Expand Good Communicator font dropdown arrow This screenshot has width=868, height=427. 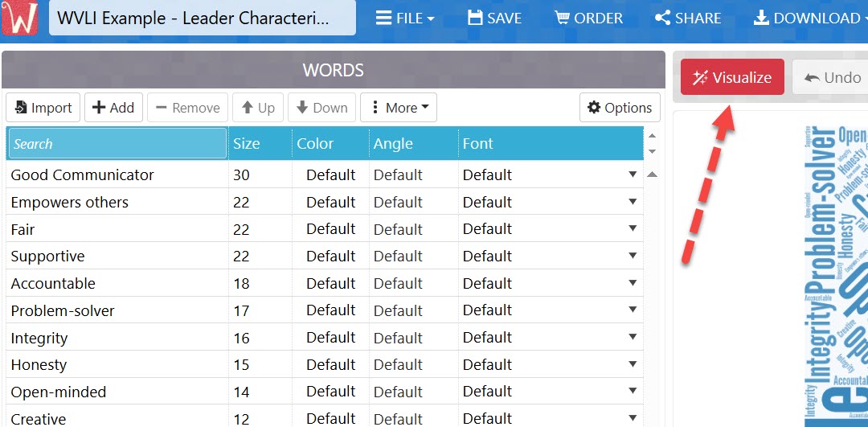click(x=633, y=174)
